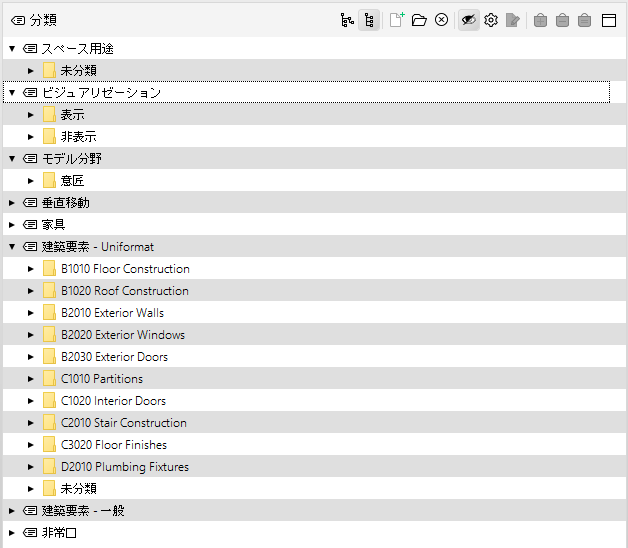Viewport: 628px width, 548px height.
Task: Expand the 家具 classification
Action: point(12,225)
